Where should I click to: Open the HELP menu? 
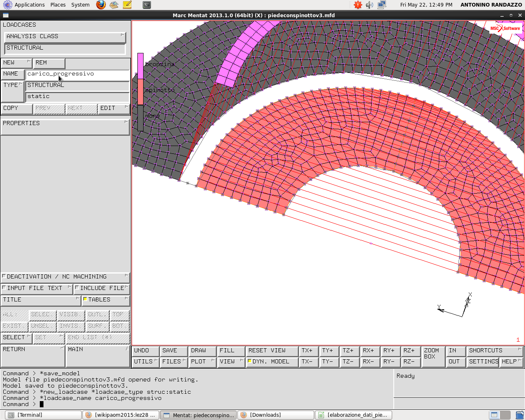[511, 362]
